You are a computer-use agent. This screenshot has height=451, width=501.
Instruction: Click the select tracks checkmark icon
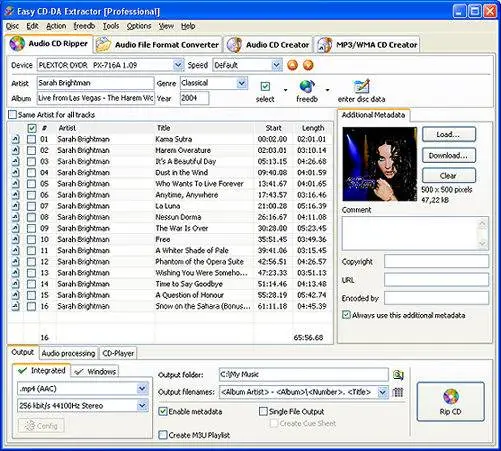[265, 87]
